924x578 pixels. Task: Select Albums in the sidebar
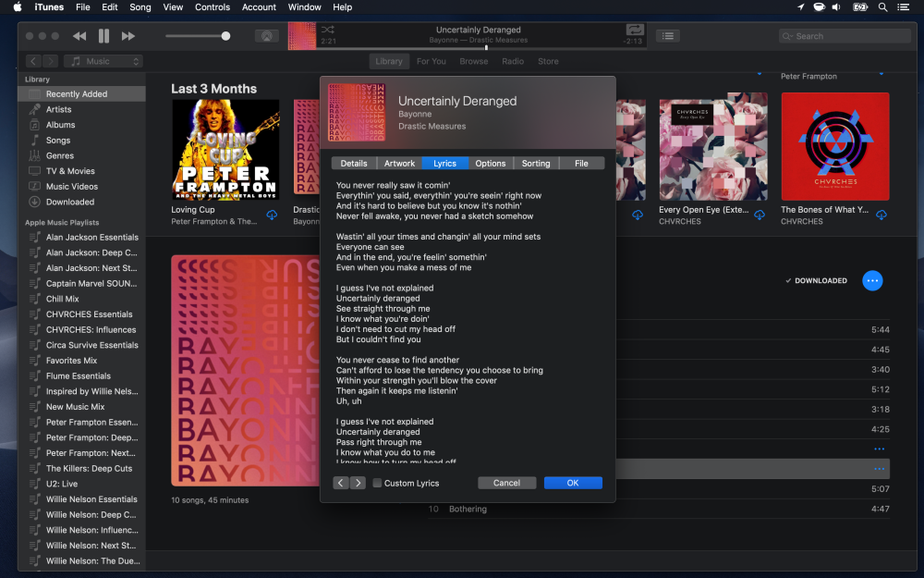coord(82,125)
